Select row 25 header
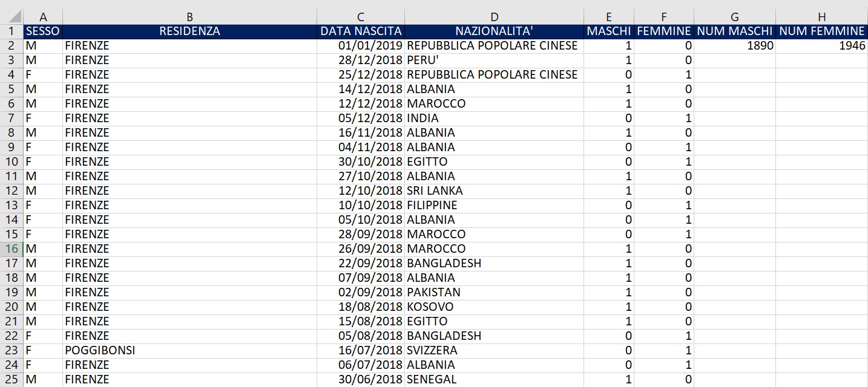Image resolution: width=868 pixels, height=387 pixels. click(x=12, y=379)
